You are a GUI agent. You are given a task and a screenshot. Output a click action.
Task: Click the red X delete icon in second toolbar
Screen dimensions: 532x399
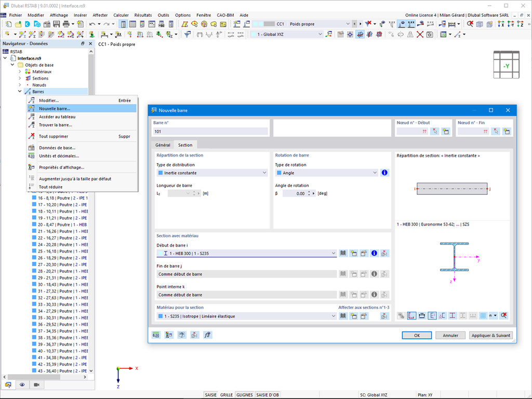[x=420, y=34]
